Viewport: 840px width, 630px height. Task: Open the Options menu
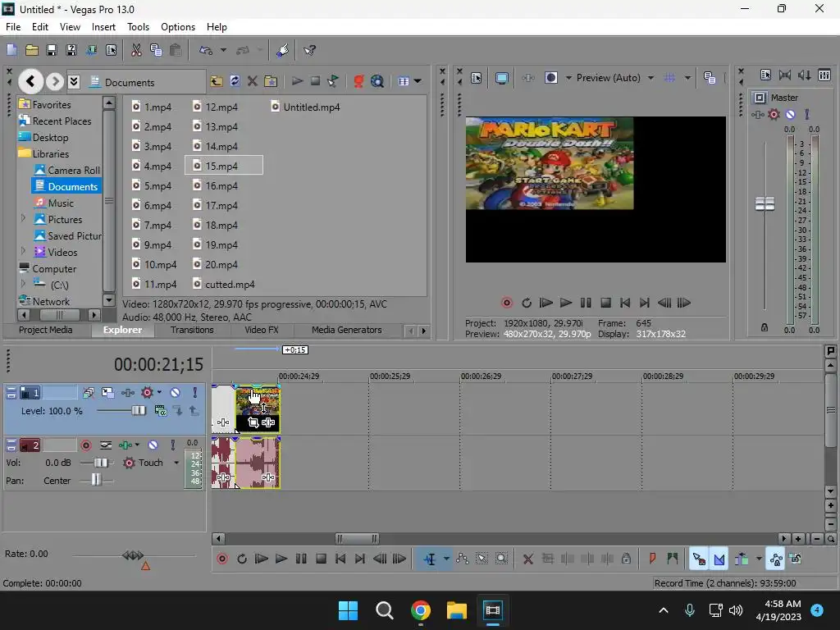click(178, 27)
